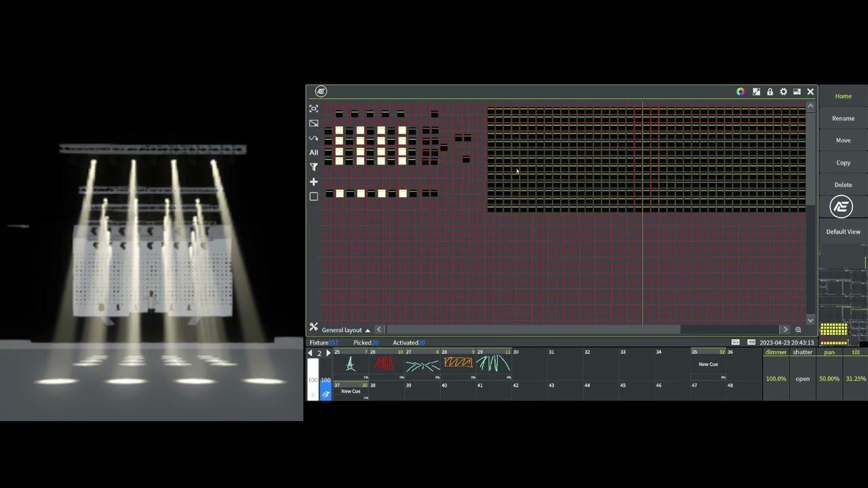Click the dimmer attribute header

coord(776,352)
